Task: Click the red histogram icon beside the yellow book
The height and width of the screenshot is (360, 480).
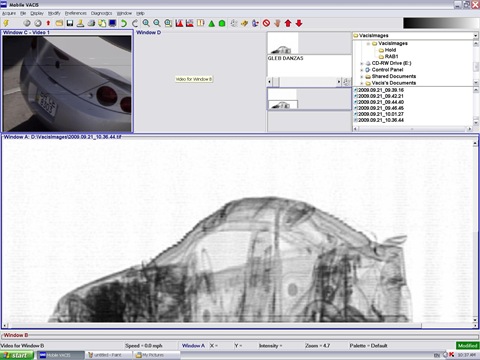Action: (190, 23)
